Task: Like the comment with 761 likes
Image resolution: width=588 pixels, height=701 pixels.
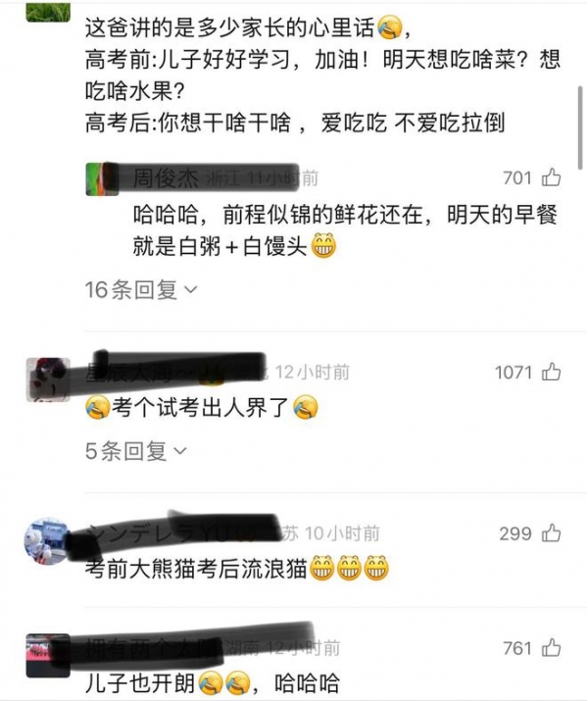Action: point(552,647)
